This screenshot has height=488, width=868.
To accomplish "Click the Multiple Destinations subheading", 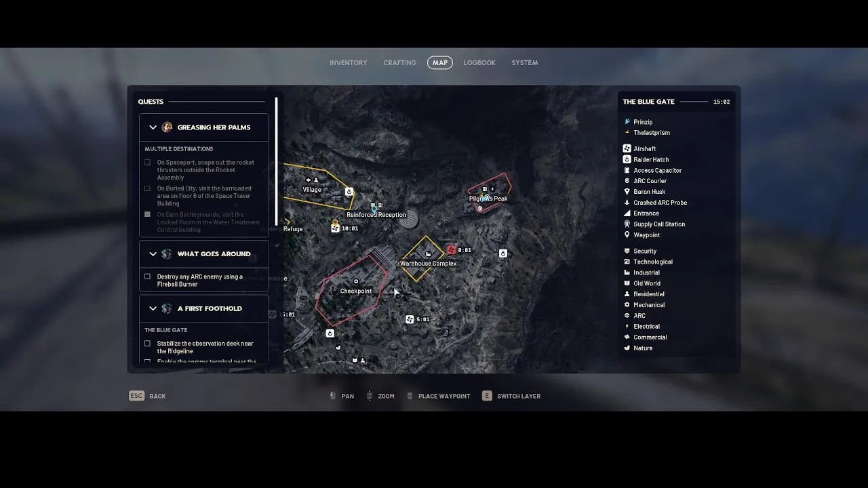I will point(179,148).
